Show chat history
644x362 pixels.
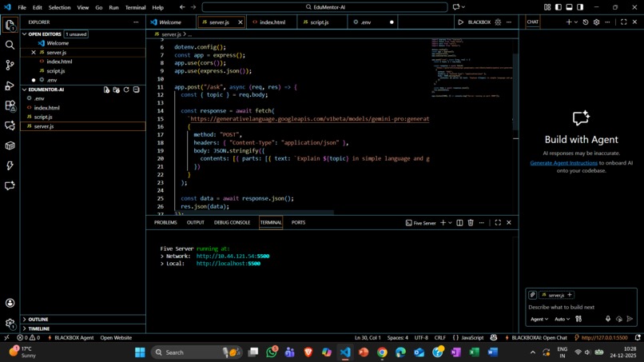click(586, 22)
